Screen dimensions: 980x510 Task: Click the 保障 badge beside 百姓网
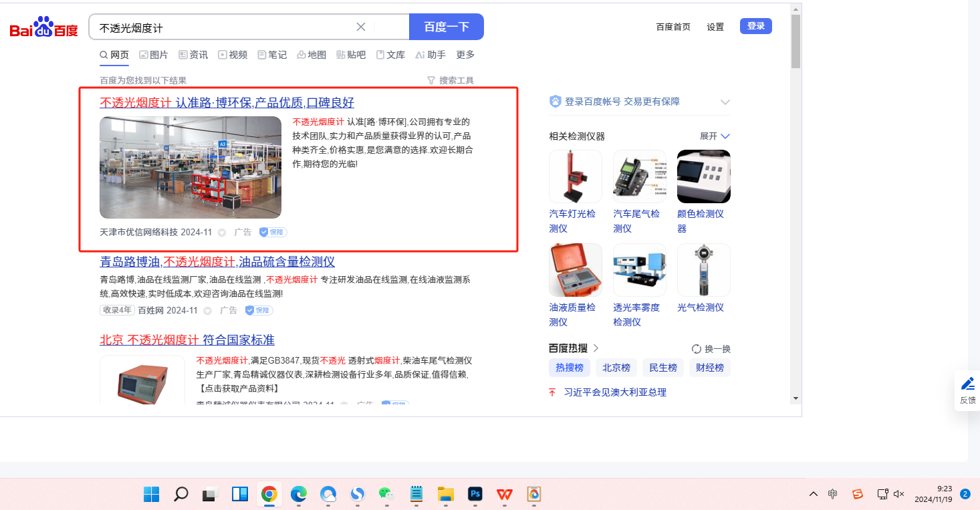coord(259,310)
